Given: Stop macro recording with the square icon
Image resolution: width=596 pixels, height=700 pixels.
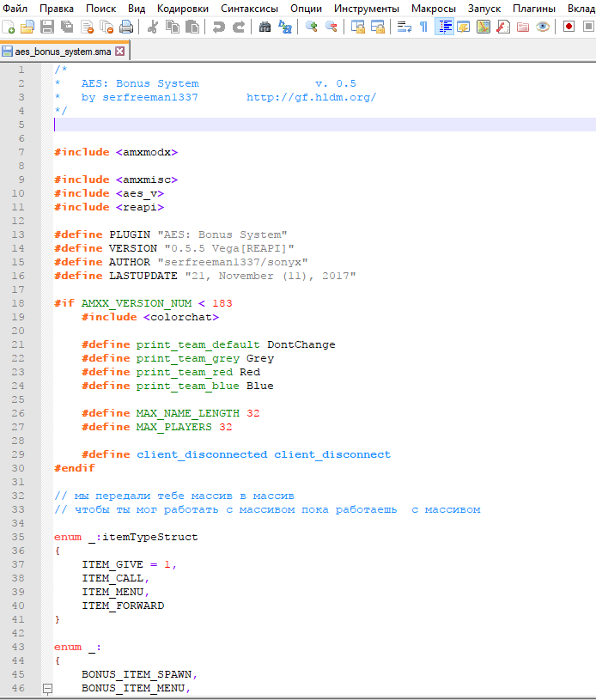Looking at the screenshot, I should pyautogui.click(x=589, y=27).
